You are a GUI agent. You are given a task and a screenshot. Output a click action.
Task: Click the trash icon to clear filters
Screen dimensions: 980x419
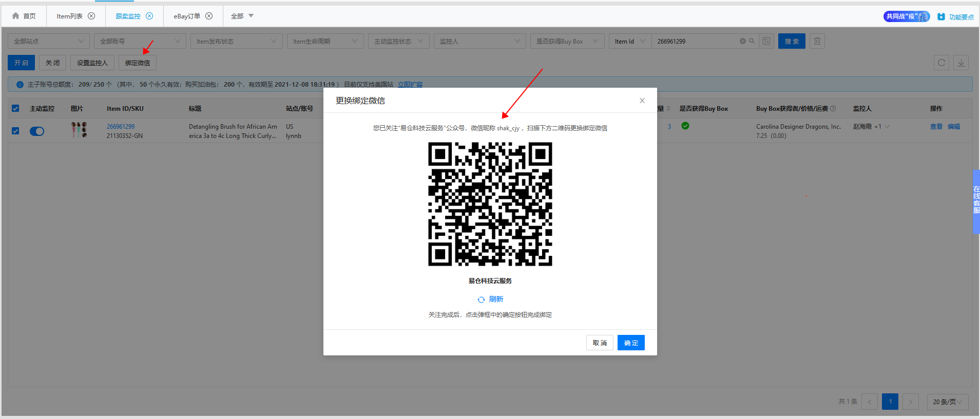[x=817, y=41]
